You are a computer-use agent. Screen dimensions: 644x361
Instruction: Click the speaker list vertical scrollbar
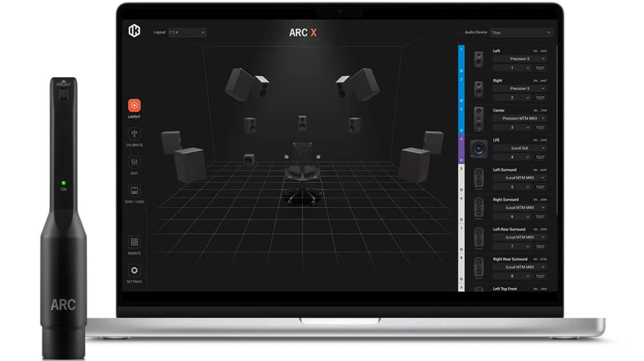557,130
